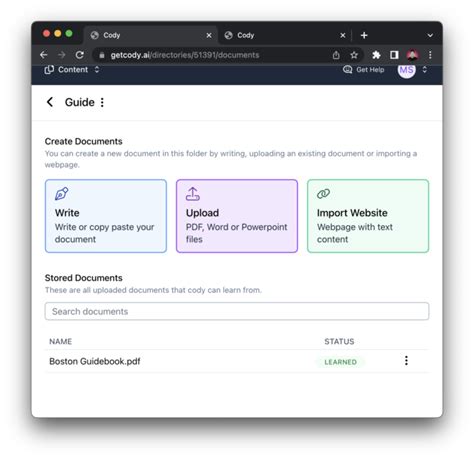Open the Import Website card
Viewport: 474px width, 459px height.
[x=368, y=216]
